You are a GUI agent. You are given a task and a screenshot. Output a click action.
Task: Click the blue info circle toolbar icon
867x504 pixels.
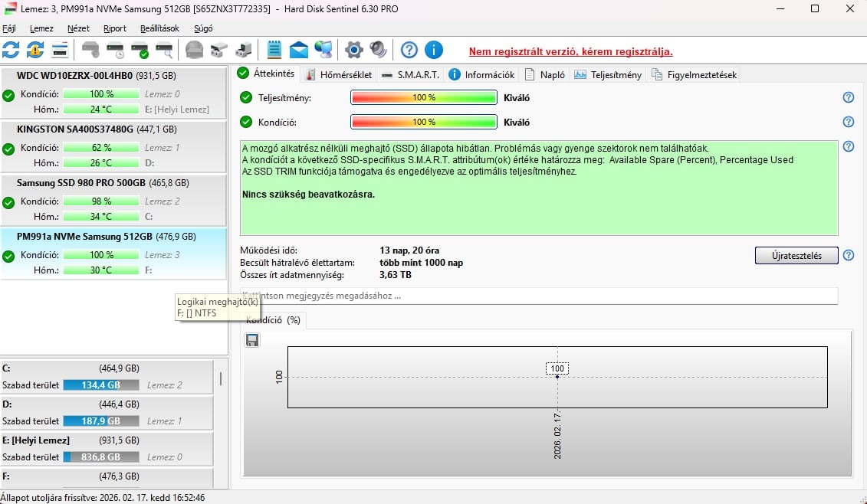click(434, 51)
